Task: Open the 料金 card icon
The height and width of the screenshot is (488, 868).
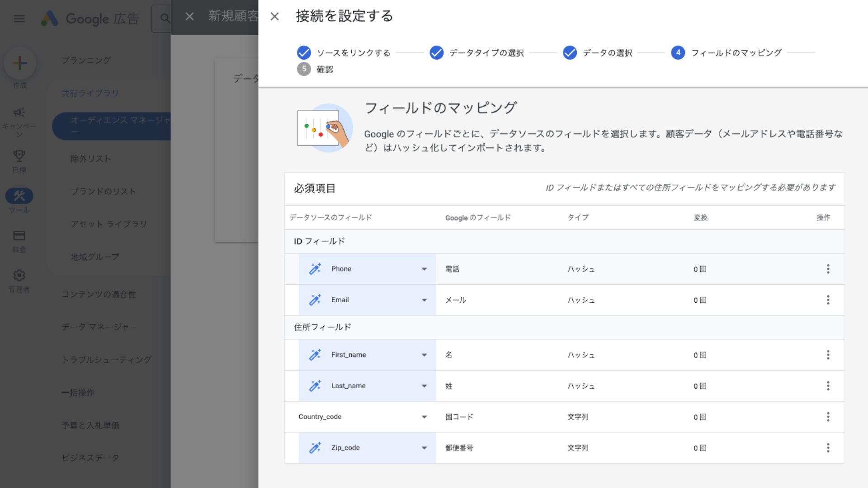Action: [19, 235]
